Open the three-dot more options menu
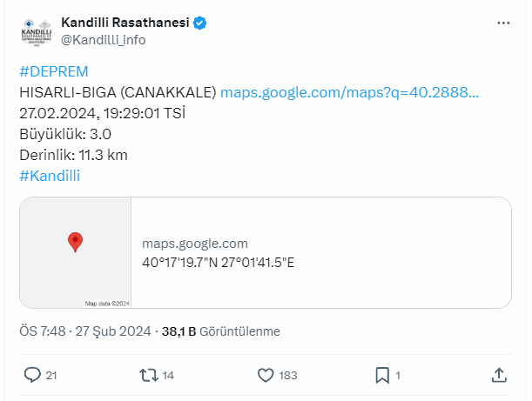 503,23
